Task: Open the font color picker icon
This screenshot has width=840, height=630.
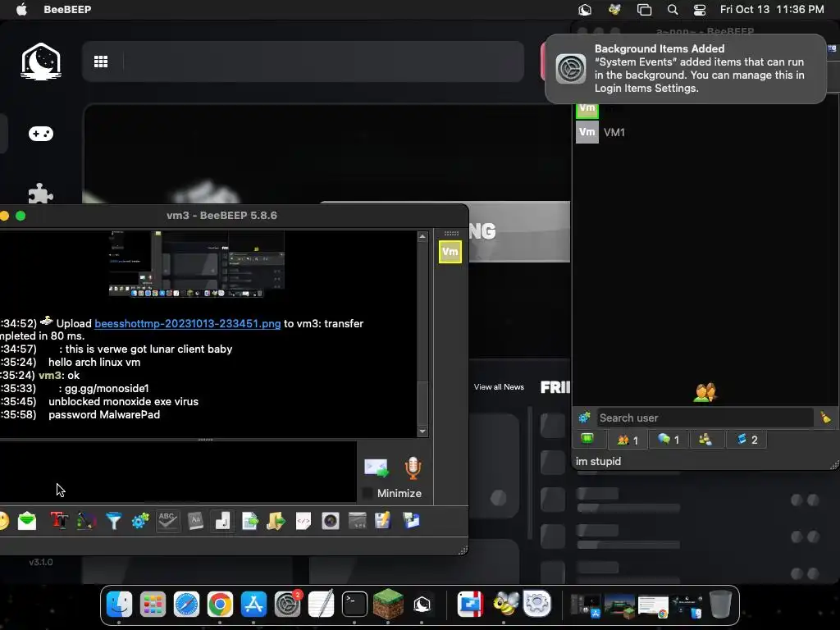Action: 86,521
